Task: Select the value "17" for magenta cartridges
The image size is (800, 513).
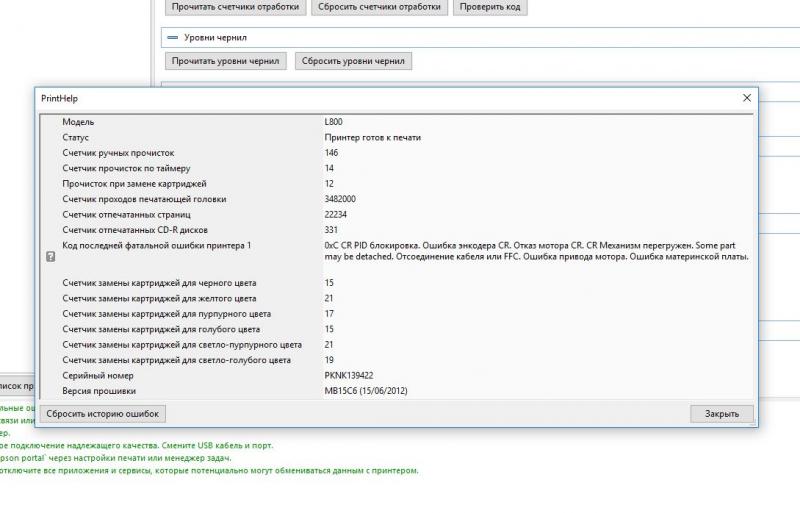Action: [329, 313]
